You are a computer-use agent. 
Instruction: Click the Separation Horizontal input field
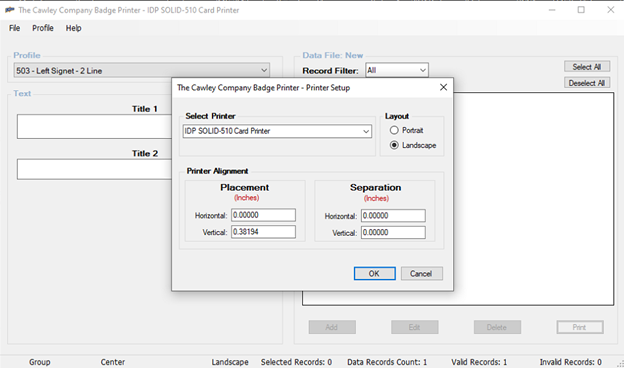coord(393,216)
